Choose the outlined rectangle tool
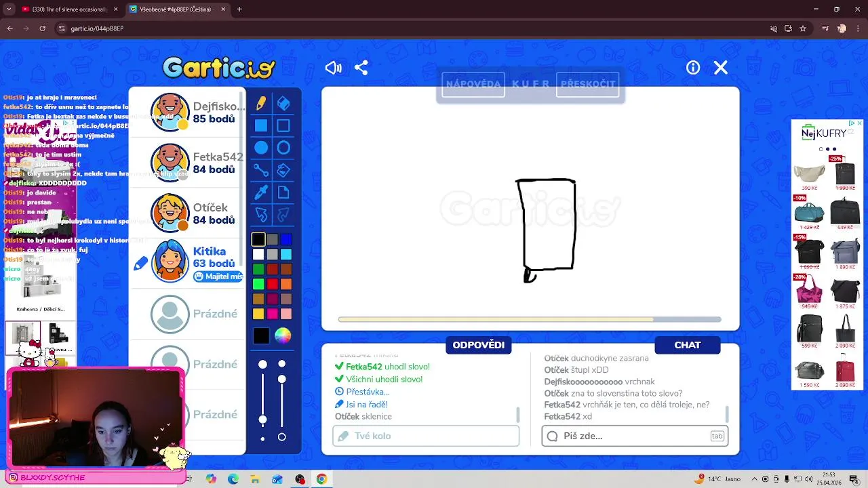Screen dimensions: 868x488 pyautogui.click(x=283, y=125)
